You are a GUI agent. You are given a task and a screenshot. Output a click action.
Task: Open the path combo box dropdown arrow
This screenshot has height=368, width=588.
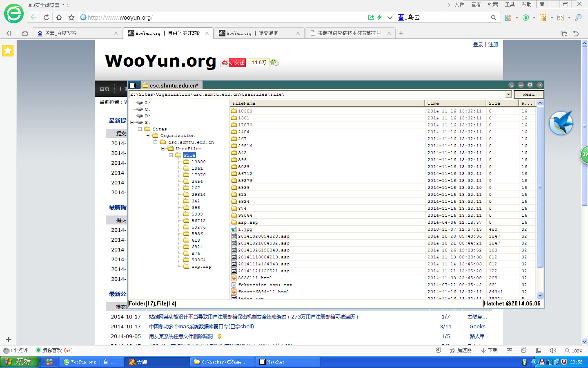pos(508,94)
